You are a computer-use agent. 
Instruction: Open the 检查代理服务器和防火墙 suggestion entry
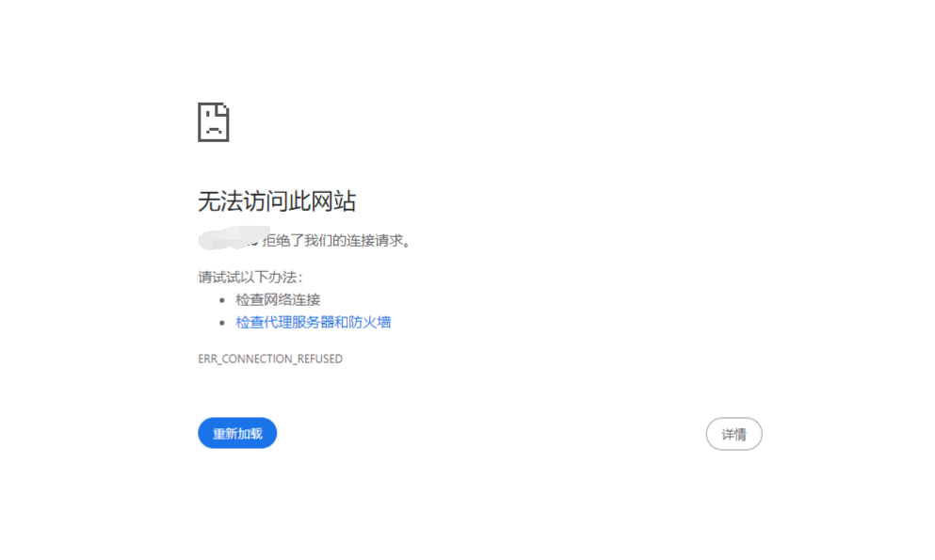313,322
